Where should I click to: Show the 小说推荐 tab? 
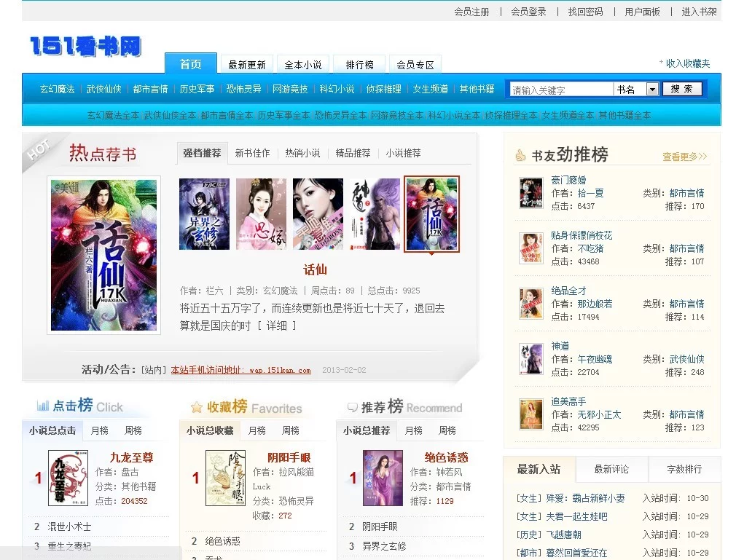403,154
